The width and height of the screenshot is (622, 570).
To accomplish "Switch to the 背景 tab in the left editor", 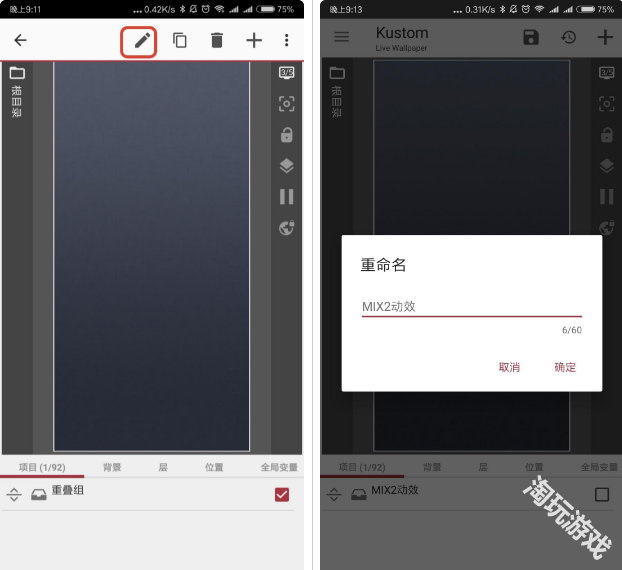I will pos(113,467).
